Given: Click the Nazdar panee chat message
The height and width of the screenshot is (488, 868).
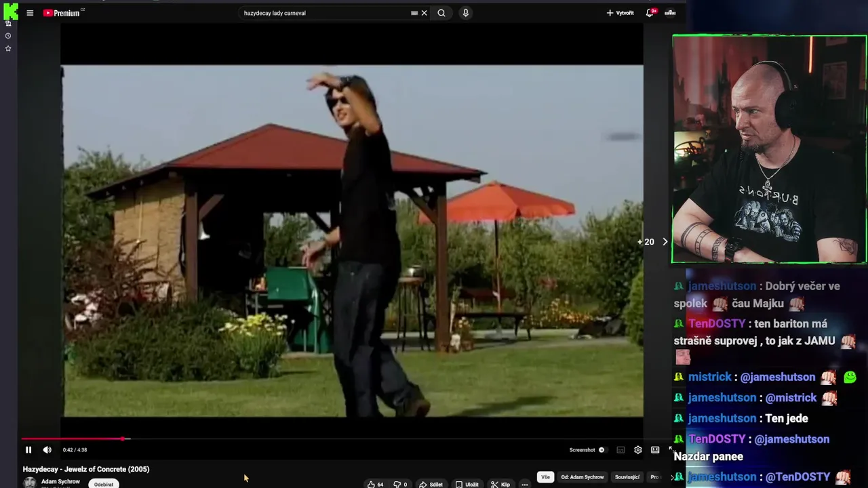Looking at the screenshot, I should tap(709, 457).
